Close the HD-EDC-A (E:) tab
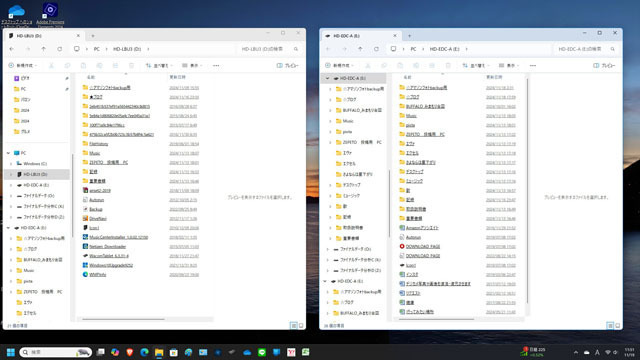The height and width of the screenshot is (360, 640). pos(395,36)
